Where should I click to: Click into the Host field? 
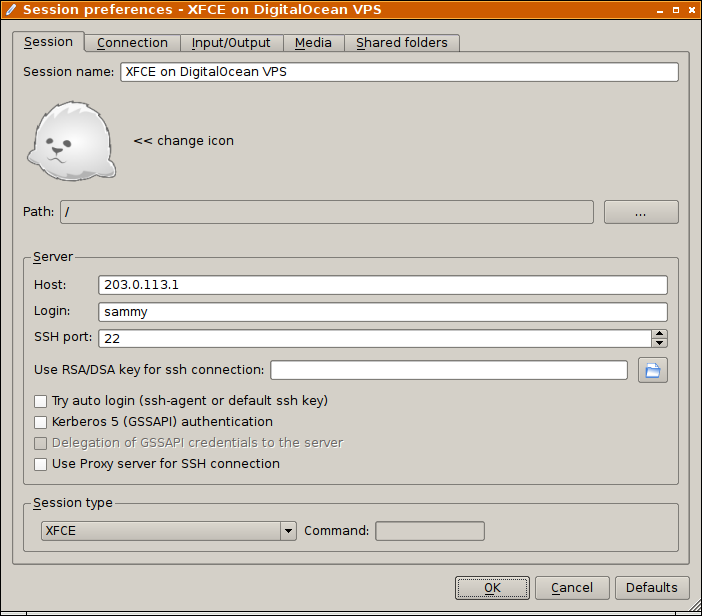pos(383,285)
